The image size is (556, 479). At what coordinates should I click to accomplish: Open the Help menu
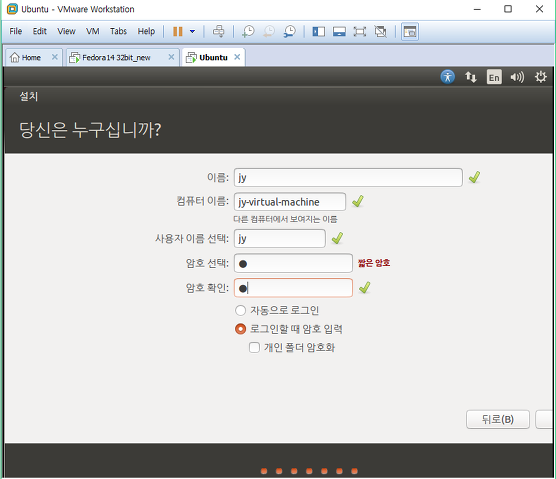146,31
